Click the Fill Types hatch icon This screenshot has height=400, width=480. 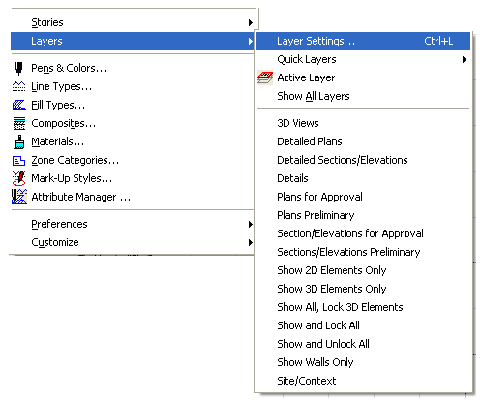click(x=19, y=105)
